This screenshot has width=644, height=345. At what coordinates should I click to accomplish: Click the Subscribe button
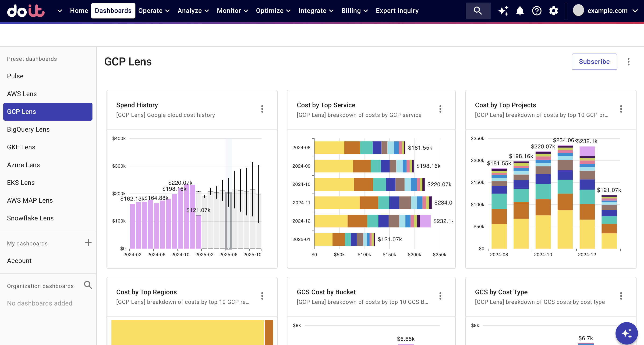coord(594,62)
